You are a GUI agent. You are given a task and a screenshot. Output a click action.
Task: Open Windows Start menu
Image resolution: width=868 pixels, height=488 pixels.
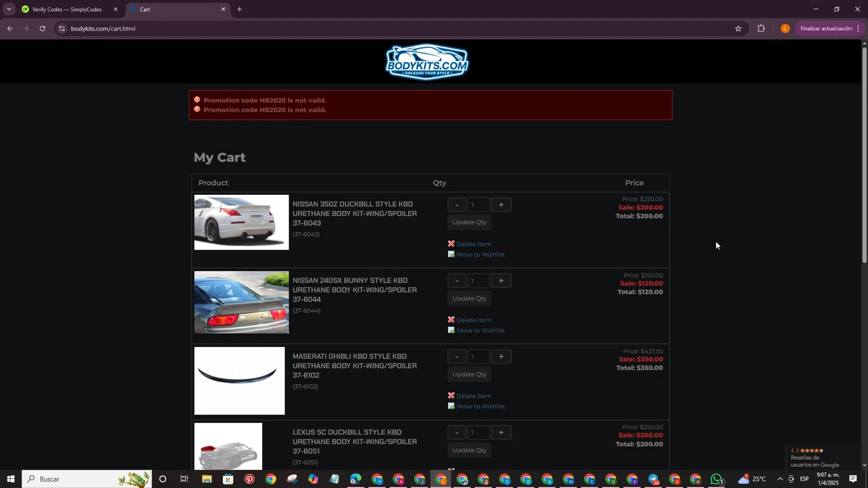pos(10,479)
